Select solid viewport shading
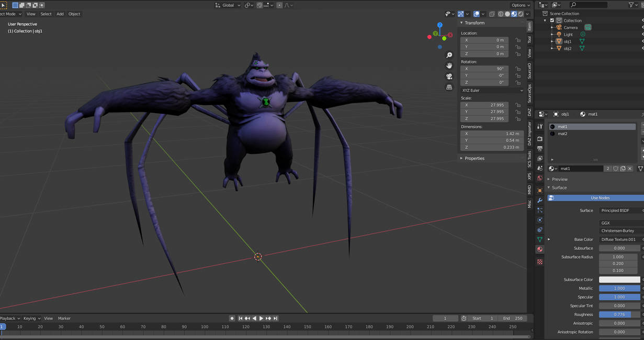The width and height of the screenshot is (644, 340). point(507,14)
